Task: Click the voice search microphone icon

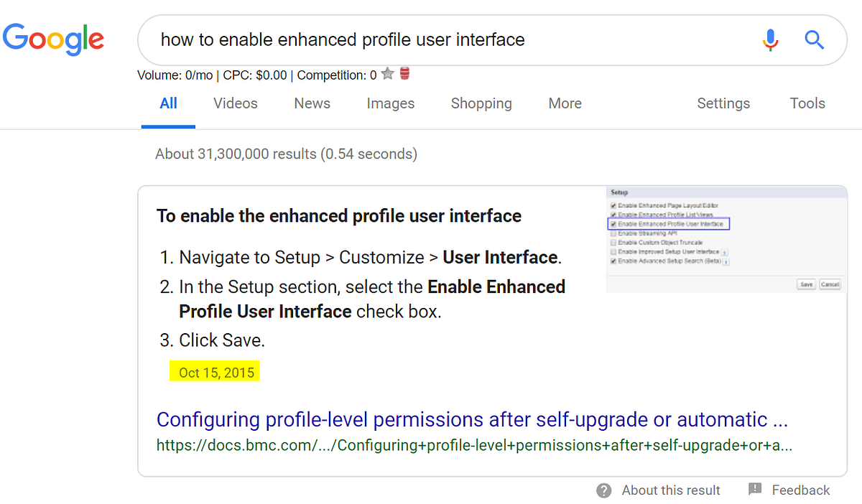Action: click(770, 39)
